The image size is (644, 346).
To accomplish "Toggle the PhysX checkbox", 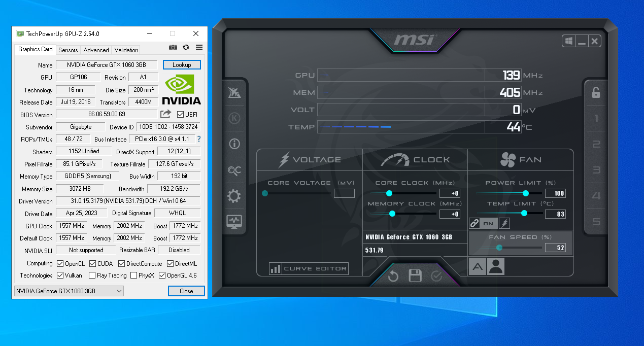I will click(133, 275).
